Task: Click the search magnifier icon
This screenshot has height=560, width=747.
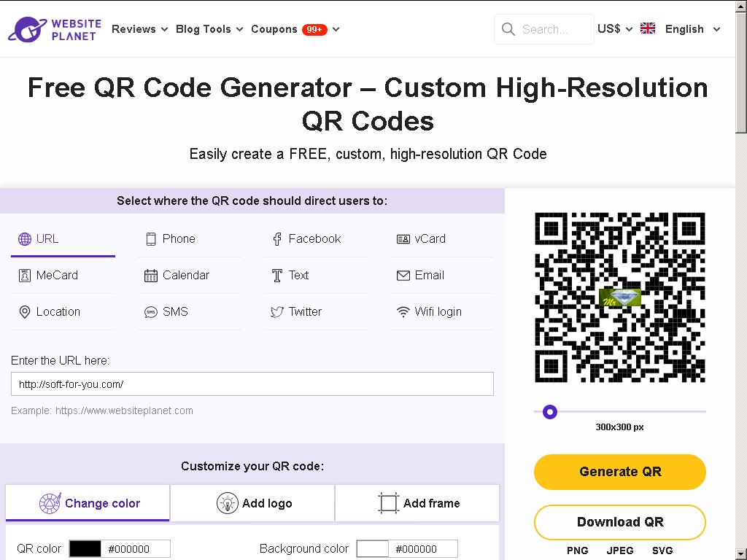Action: (508, 29)
